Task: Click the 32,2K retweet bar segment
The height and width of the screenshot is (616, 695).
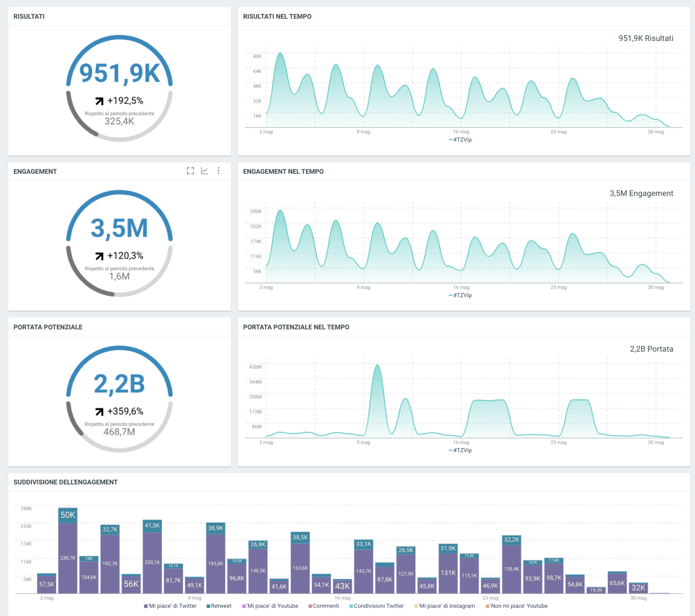Action: click(x=511, y=540)
